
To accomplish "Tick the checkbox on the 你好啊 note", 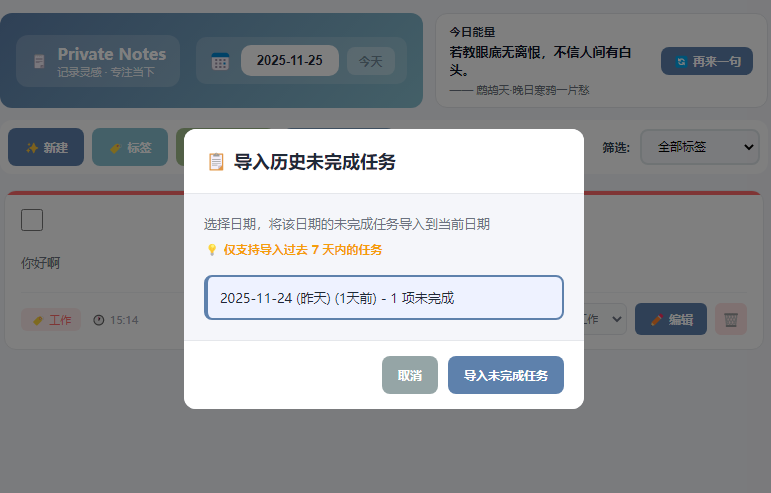I will click(x=32, y=220).
